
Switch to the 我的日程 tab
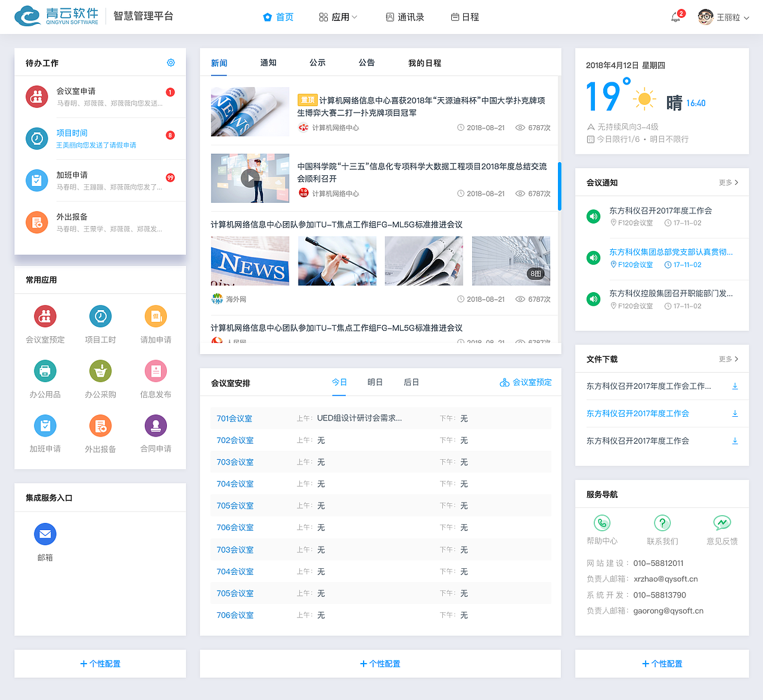(425, 63)
